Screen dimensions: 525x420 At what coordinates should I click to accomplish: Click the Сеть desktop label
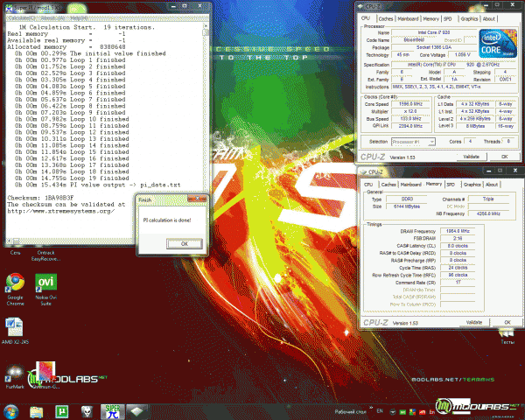15,253
